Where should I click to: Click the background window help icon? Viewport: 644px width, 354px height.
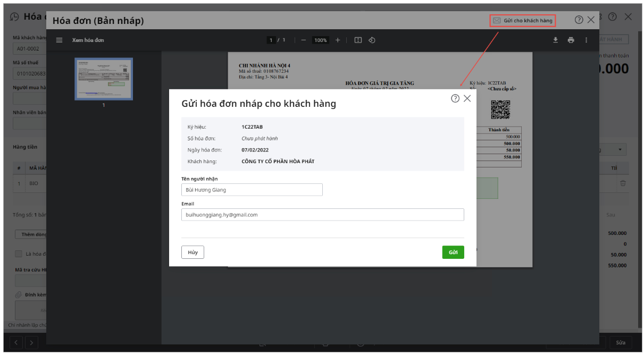point(613,17)
